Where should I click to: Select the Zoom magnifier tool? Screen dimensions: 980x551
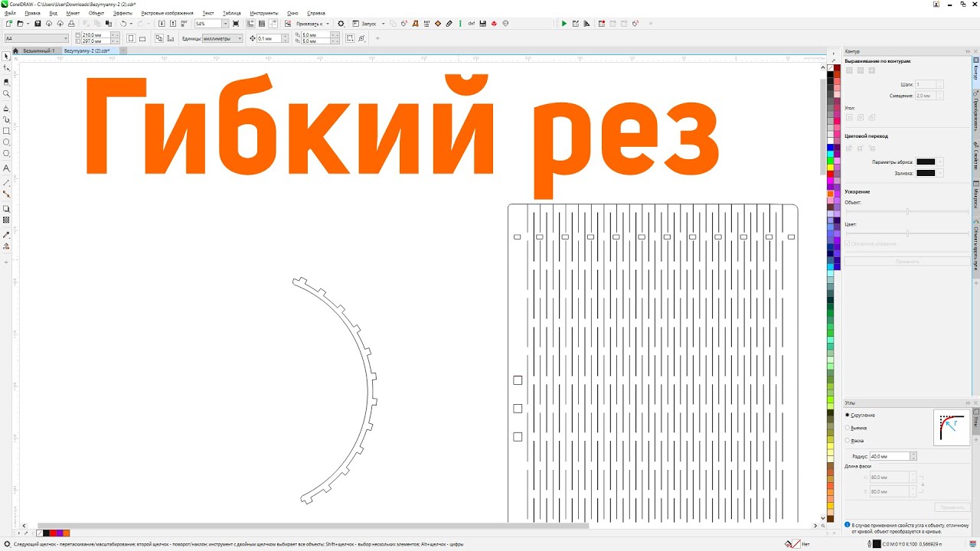point(7,93)
